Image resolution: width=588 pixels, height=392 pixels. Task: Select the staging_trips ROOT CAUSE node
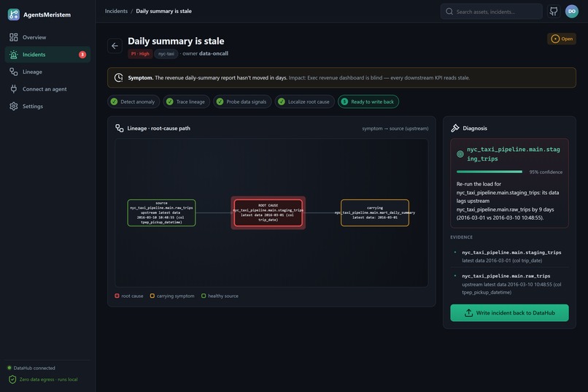point(268,212)
